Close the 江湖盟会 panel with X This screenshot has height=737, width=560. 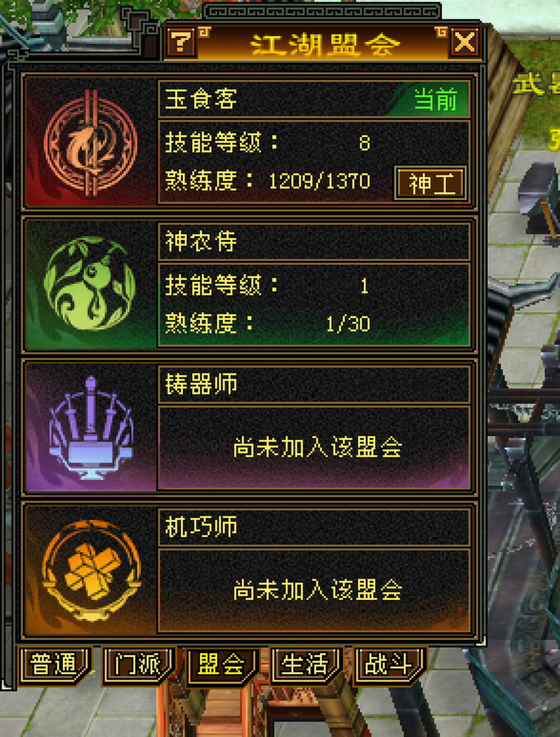[x=464, y=42]
